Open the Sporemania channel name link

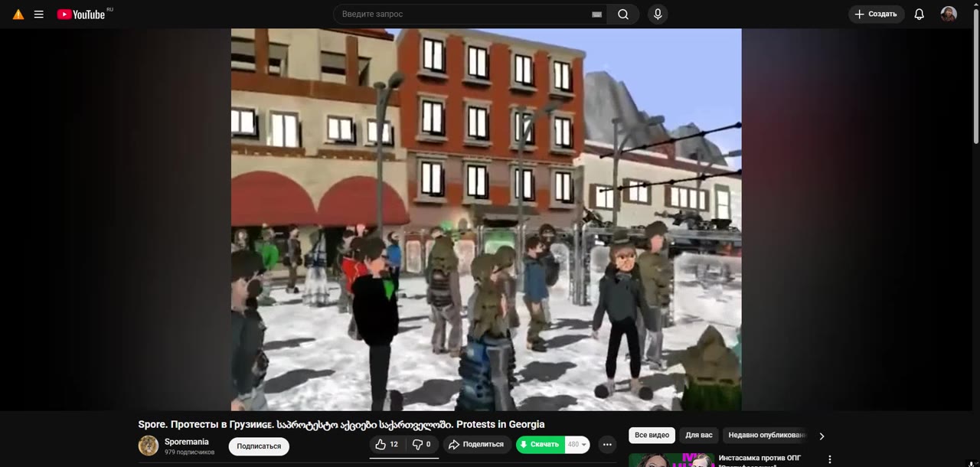[x=187, y=442]
